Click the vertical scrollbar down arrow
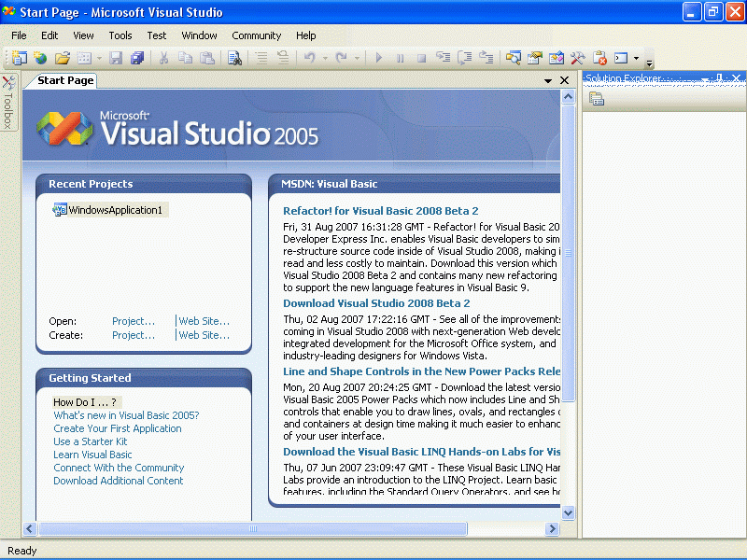747x560 pixels. point(568,512)
